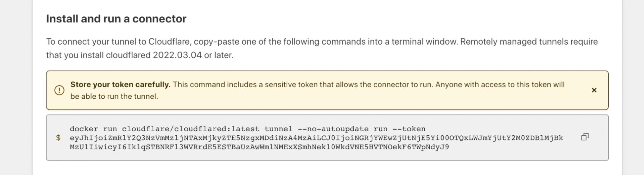
Task: Click "be able to run the tunnel." text
Action: 114,97
